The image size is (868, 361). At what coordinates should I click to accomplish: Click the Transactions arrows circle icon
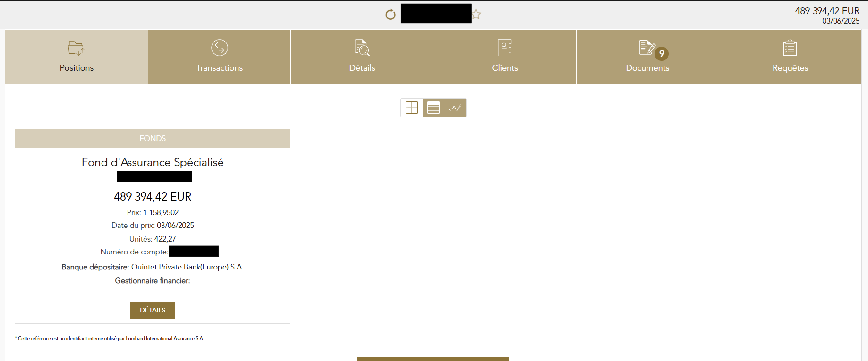coord(220,48)
